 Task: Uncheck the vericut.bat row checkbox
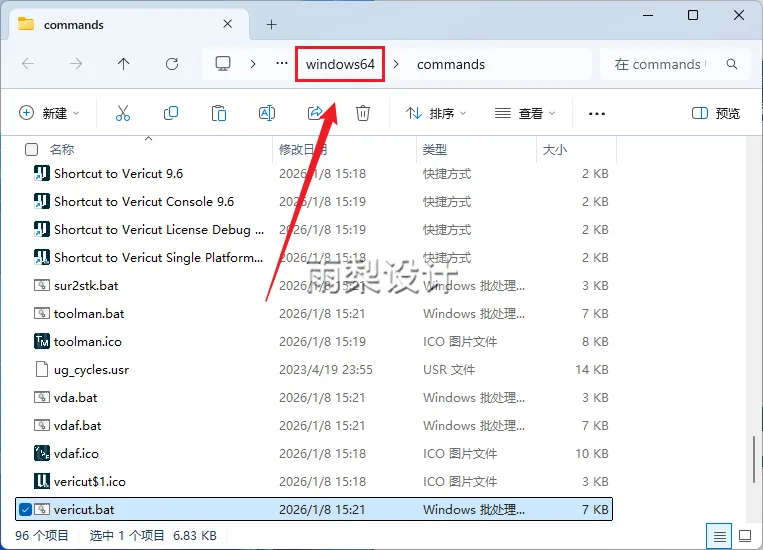tap(25, 510)
